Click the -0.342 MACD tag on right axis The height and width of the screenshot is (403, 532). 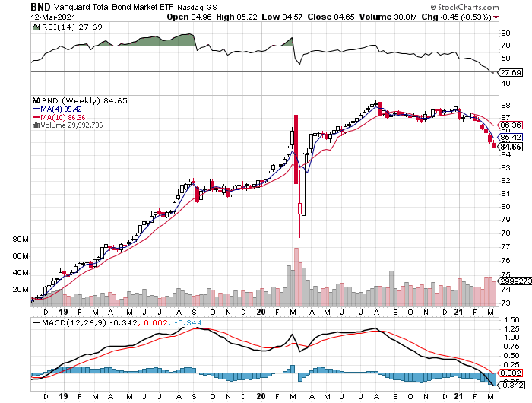[511, 386]
